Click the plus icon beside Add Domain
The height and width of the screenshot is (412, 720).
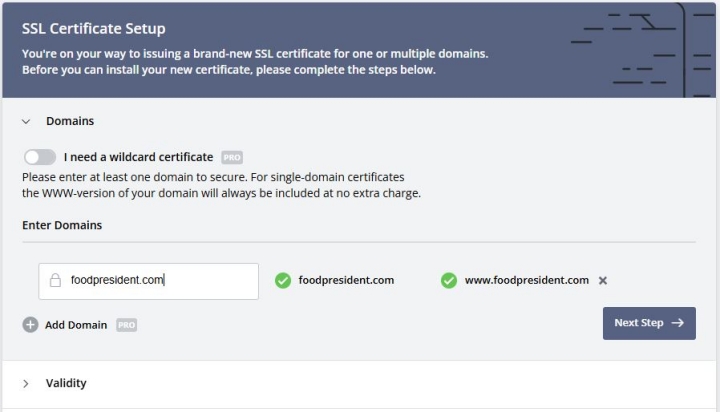pyautogui.click(x=30, y=325)
